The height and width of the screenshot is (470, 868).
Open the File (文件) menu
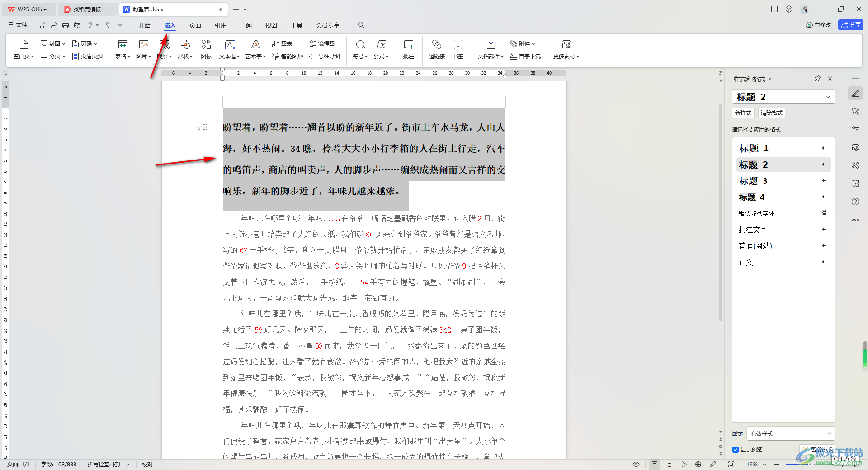coord(18,25)
